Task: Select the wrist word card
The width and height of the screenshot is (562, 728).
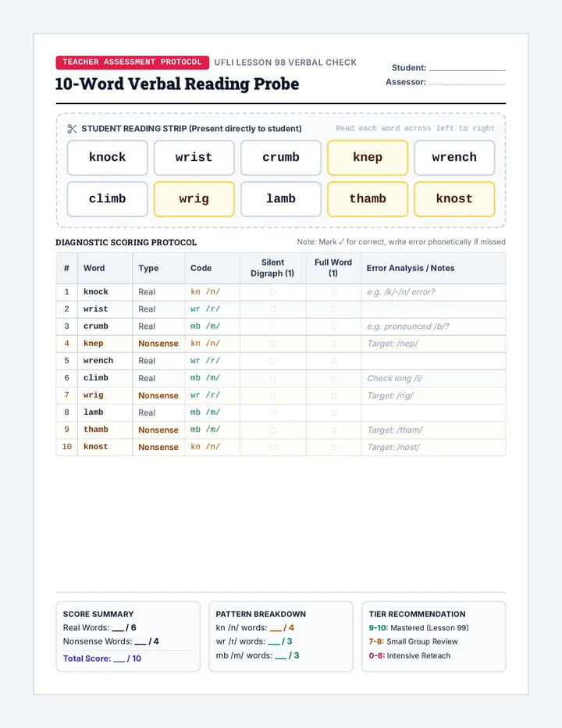Action: click(x=194, y=158)
